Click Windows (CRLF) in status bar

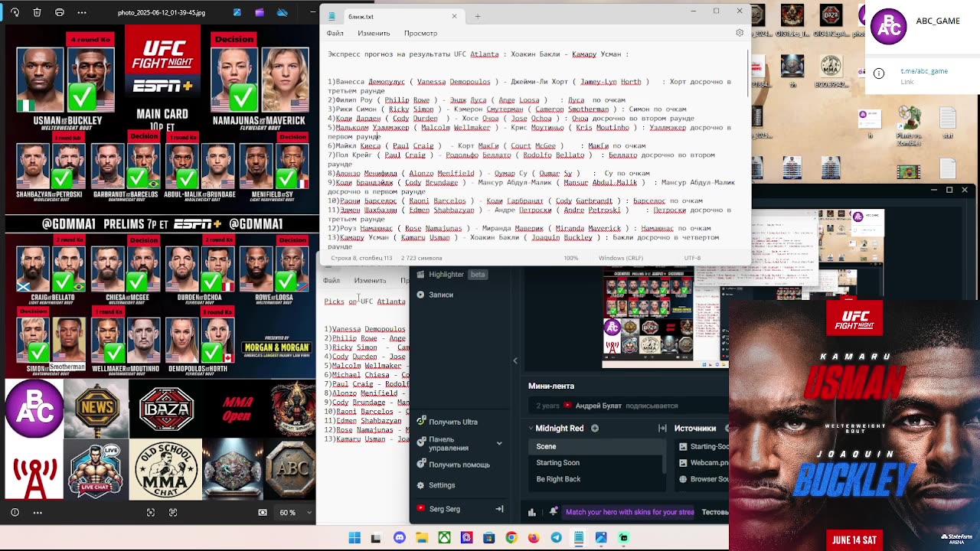tap(620, 258)
